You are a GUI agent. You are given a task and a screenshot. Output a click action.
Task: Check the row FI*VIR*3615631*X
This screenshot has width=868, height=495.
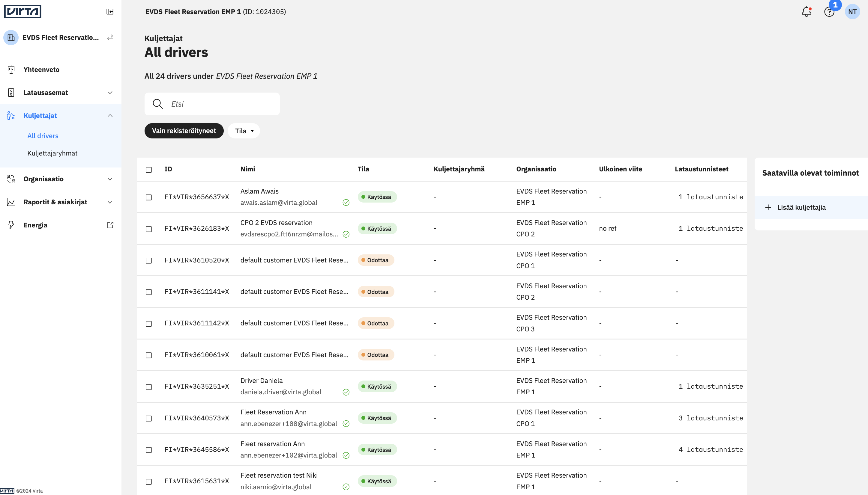[x=149, y=482]
